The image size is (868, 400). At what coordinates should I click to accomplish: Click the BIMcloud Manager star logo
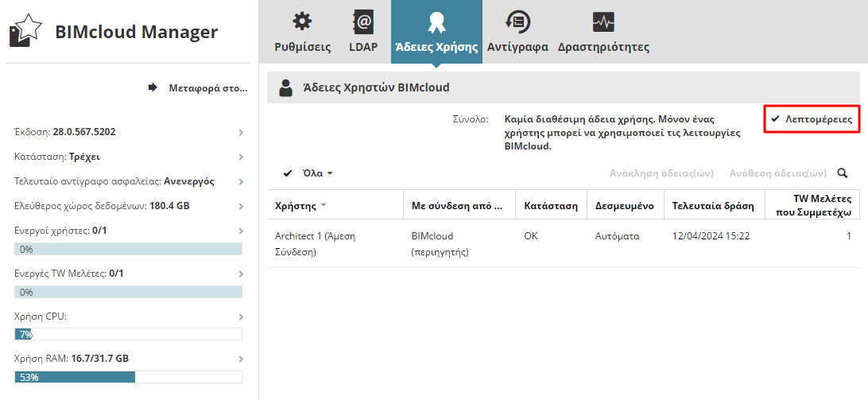(x=24, y=32)
